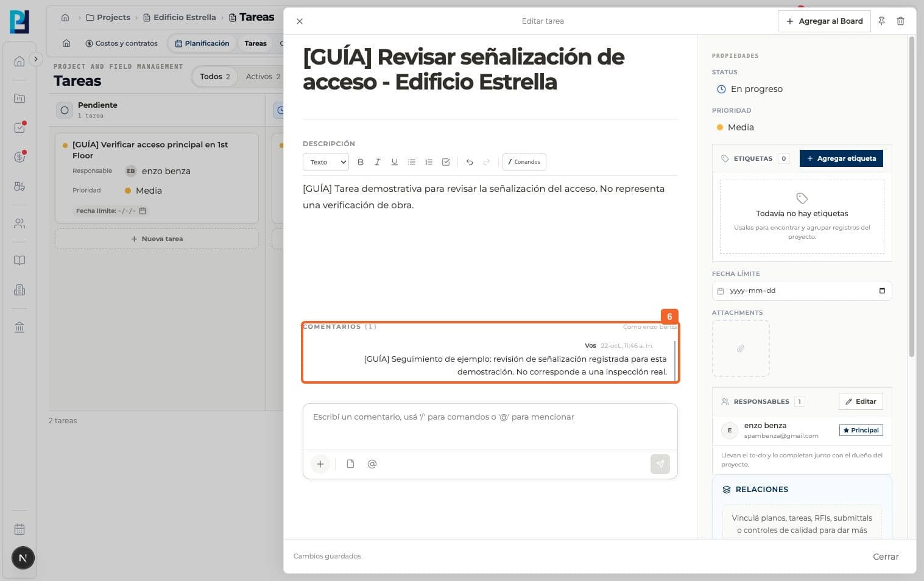This screenshot has width=924, height=581.
Task: Show the Todos task filter
Action: click(215, 77)
